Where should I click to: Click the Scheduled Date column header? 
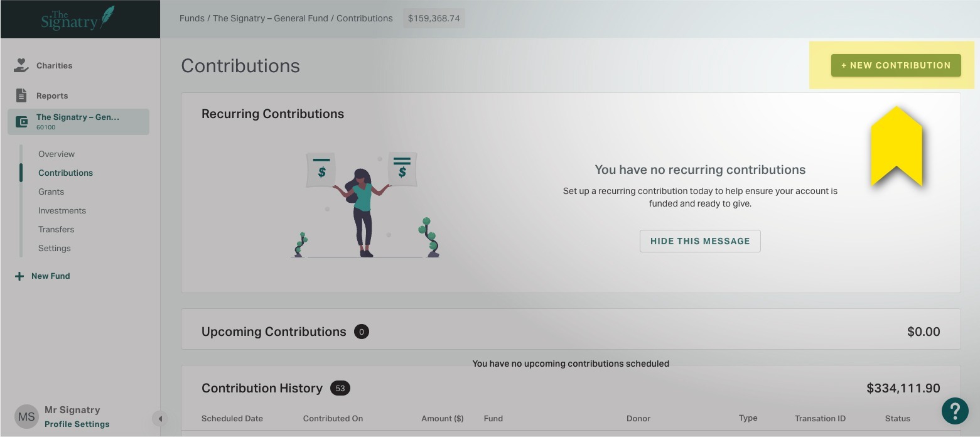click(232, 419)
